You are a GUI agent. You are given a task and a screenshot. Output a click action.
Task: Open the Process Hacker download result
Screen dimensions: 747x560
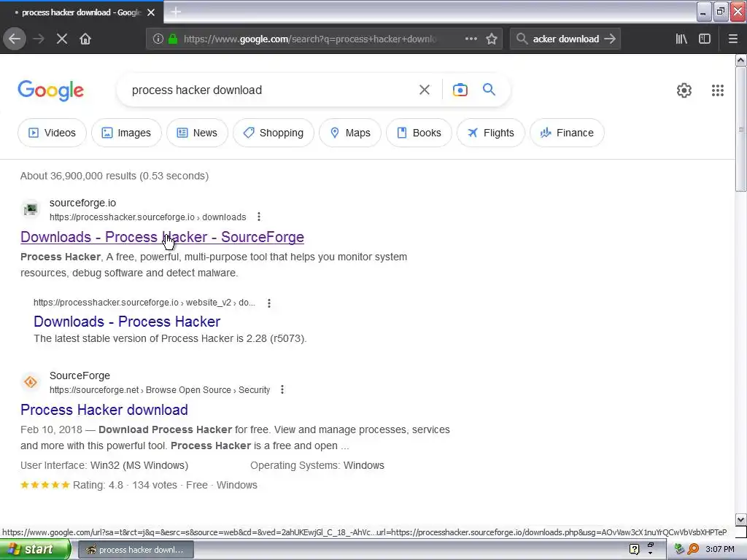click(104, 410)
